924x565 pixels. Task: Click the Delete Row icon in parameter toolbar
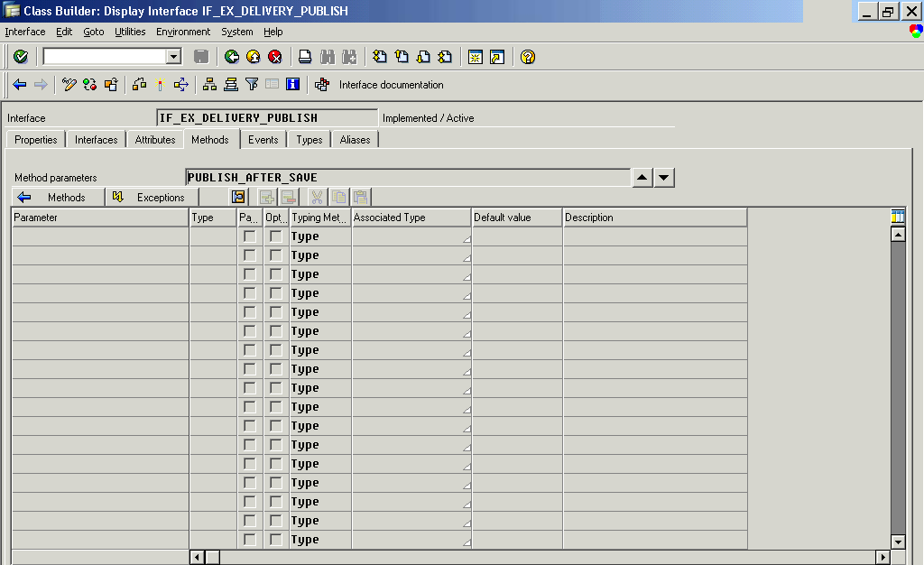(x=288, y=197)
